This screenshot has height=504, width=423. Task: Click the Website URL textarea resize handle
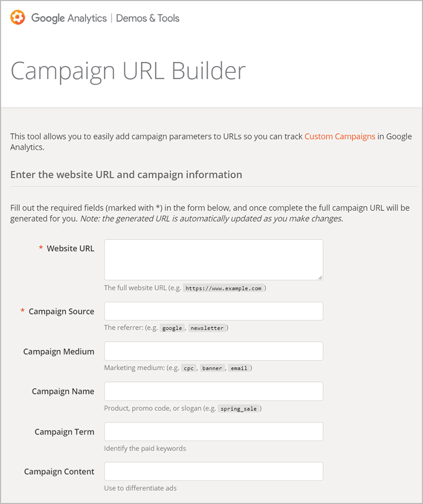point(320,277)
